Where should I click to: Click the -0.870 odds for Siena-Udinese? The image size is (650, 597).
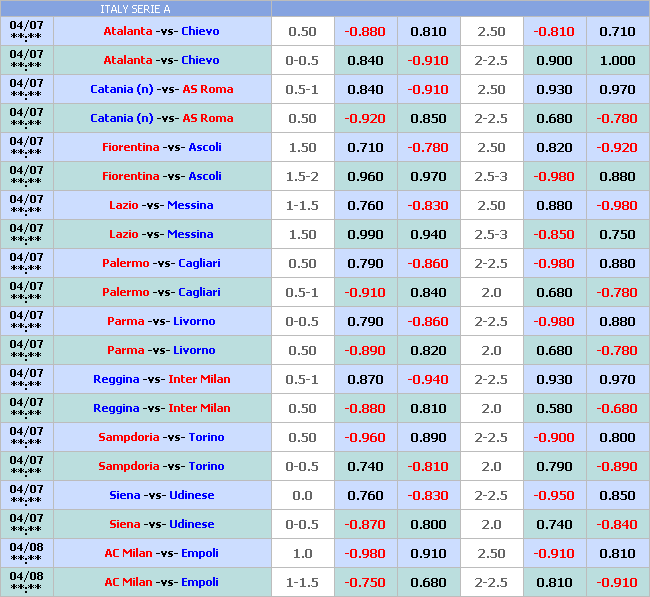(x=365, y=525)
